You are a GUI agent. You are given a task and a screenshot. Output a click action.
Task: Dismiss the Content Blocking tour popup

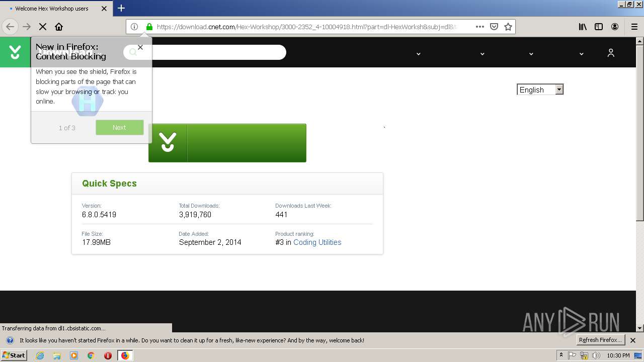click(x=140, y=47)
